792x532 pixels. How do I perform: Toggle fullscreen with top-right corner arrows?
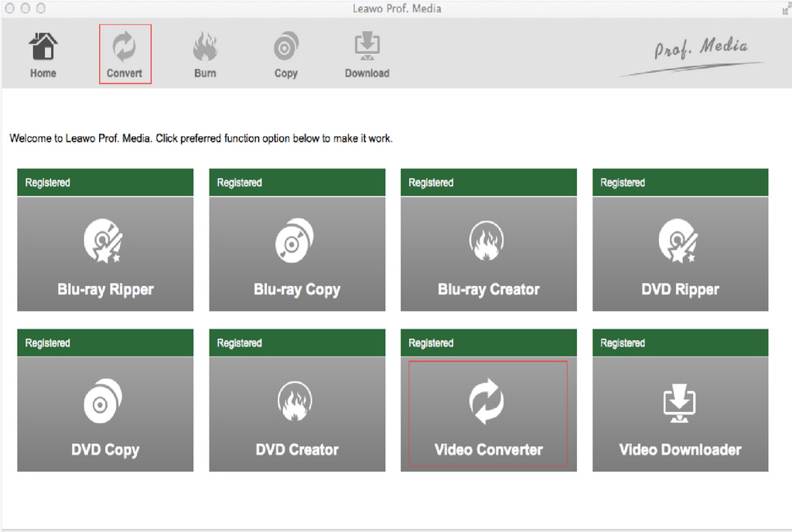click(786, 9)
